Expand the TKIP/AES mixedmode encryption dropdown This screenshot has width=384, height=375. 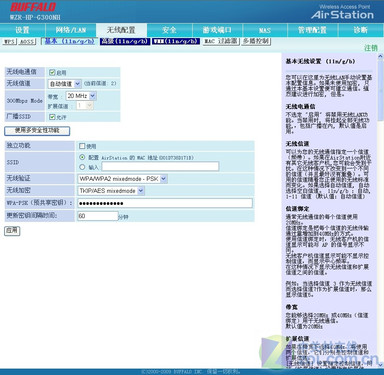tap(111, 191)
